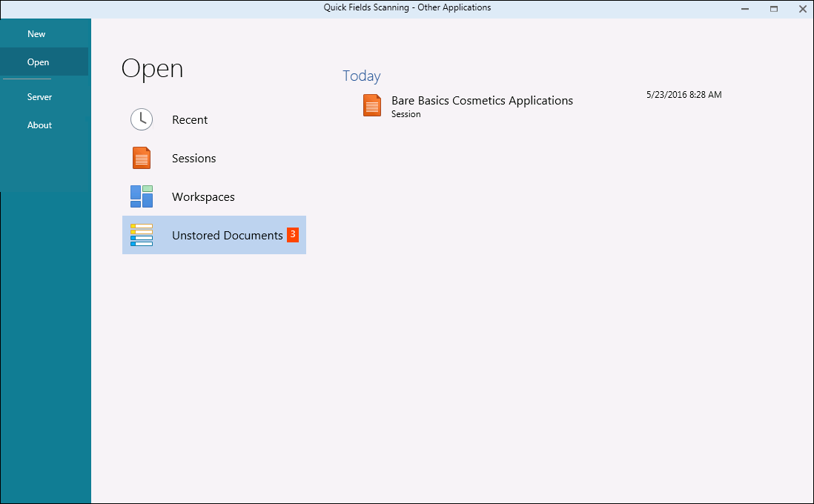Choose the Recent label in Open list
814x504 pixels.
click(190, 120)
